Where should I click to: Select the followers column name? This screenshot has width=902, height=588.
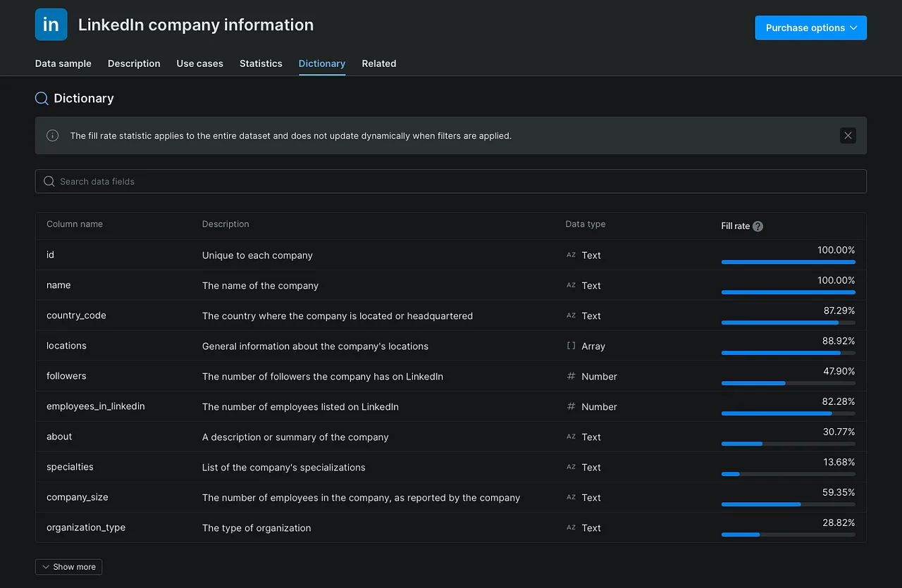coord(66,376)
